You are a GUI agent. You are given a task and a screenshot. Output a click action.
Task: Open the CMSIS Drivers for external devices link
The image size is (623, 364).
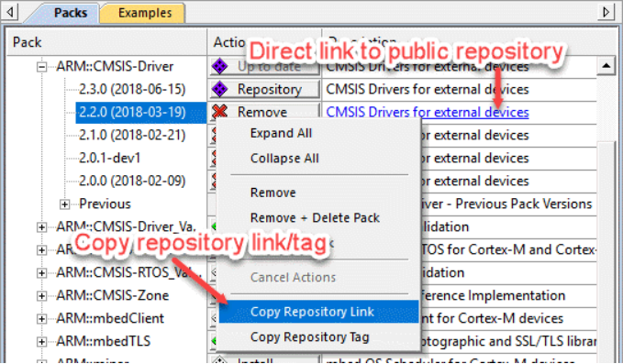[428, 113]
